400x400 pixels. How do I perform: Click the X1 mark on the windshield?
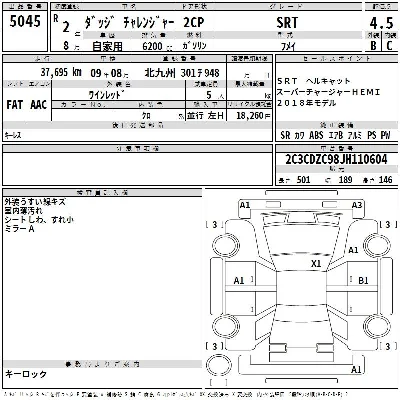316,264
